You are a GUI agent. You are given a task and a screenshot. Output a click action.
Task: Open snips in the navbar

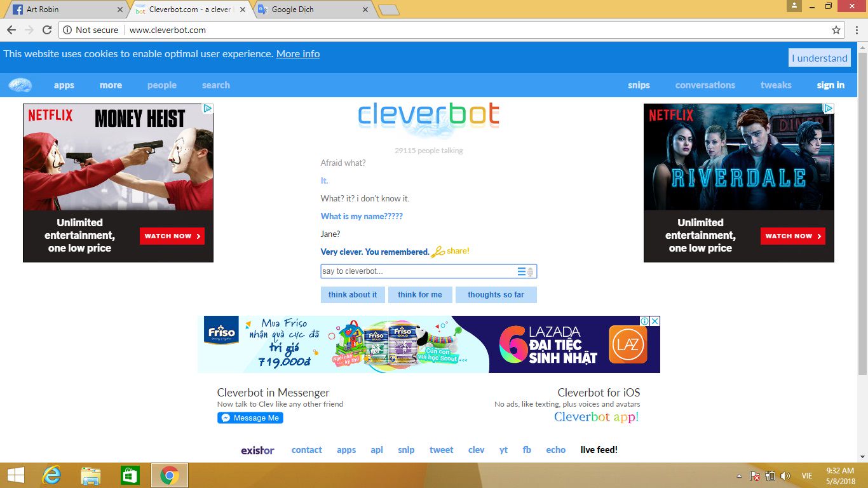tap(639, 85)
